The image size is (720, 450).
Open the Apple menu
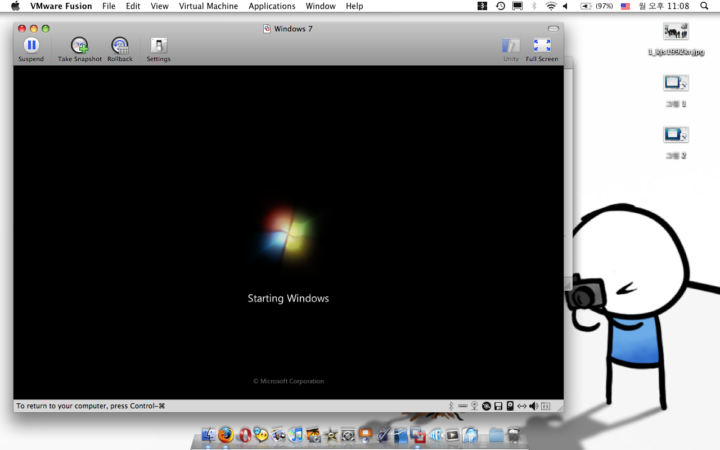pyautogui.click(x=15, y=6)
